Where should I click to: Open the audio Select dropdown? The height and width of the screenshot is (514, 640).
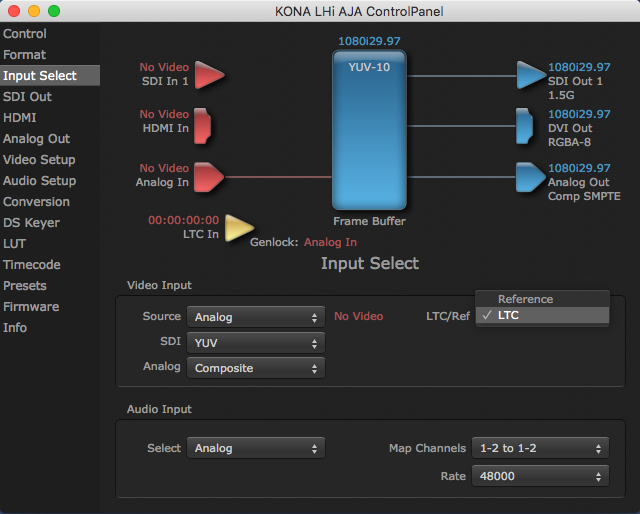tap(256, 448)
